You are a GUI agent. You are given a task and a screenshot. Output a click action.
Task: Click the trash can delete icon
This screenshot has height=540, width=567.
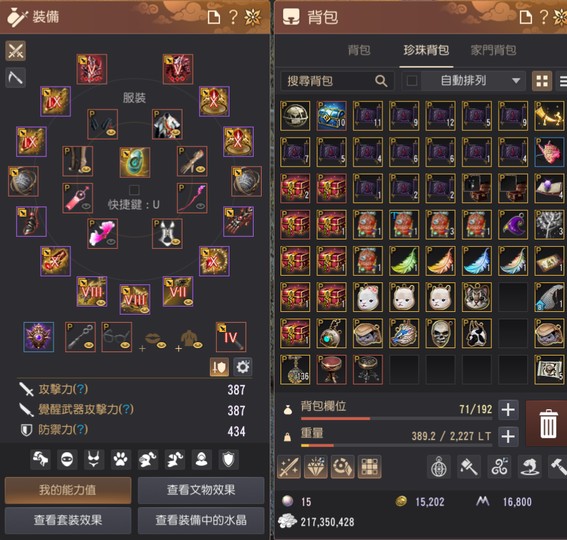point(548,424)
